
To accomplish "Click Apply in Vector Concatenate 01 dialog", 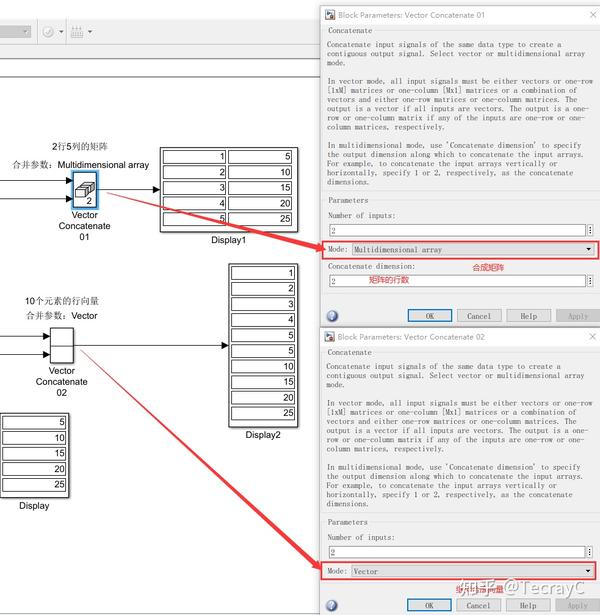I will click(578, 316).
